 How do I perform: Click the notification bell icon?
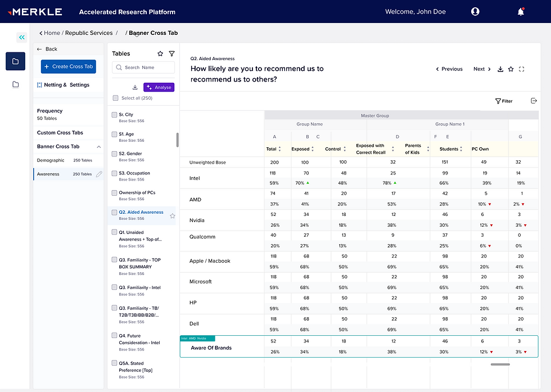click(521, 12)
